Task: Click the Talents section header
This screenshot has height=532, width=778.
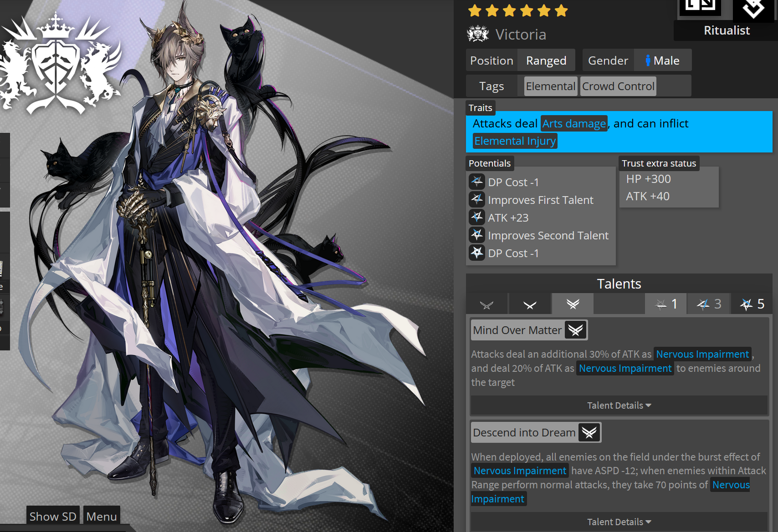Action: [619, 284]
